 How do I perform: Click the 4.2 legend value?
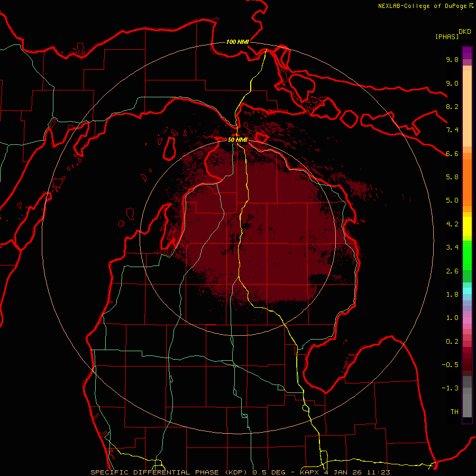(452, 224)
